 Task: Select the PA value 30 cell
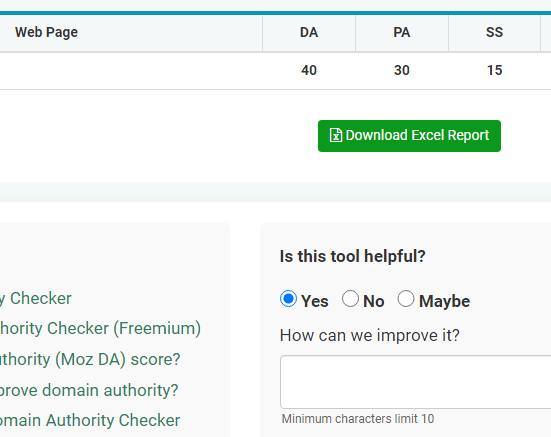(402, 70)
